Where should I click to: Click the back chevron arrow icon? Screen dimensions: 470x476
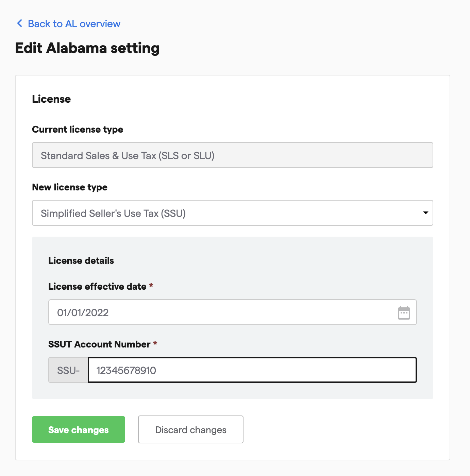[x=20, y=23]
